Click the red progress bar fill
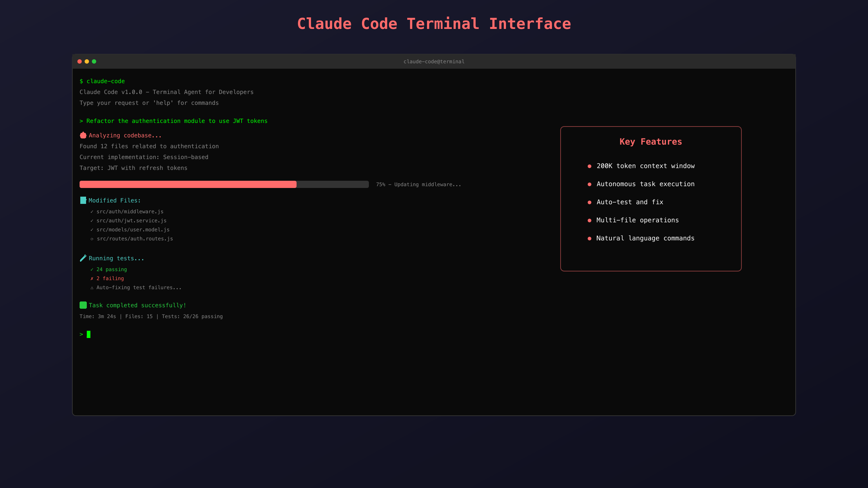The image size is (868, 488). pyautogui.click(x=188, y=184)
